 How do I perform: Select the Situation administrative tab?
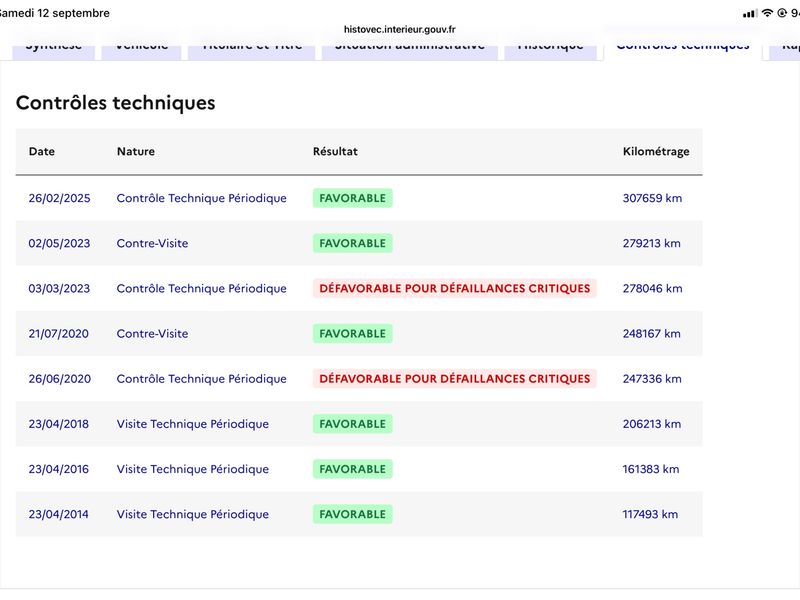pyautogui.click(x=410, y=49)
